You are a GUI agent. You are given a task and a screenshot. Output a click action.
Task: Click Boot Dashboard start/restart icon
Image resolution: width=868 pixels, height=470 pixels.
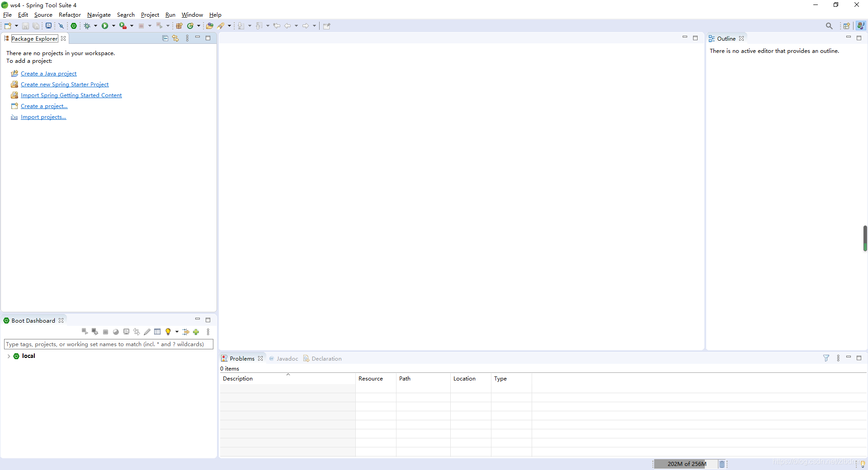coord(85,332)
